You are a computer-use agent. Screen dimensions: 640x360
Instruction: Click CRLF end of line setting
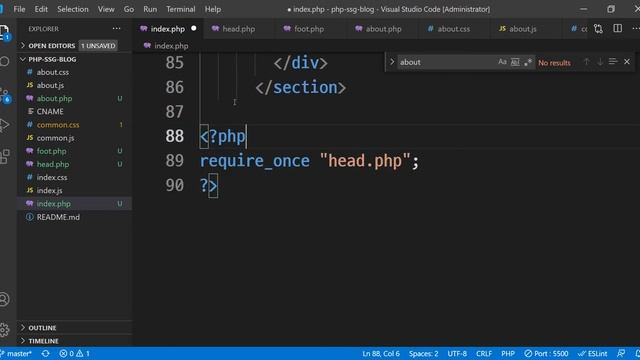coord(484,353)
